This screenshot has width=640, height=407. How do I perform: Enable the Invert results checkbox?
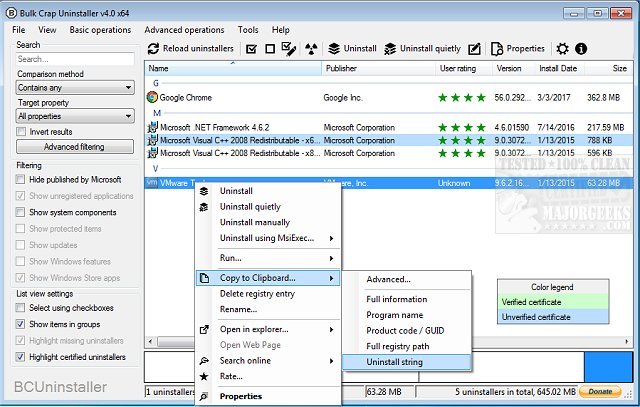22,132
